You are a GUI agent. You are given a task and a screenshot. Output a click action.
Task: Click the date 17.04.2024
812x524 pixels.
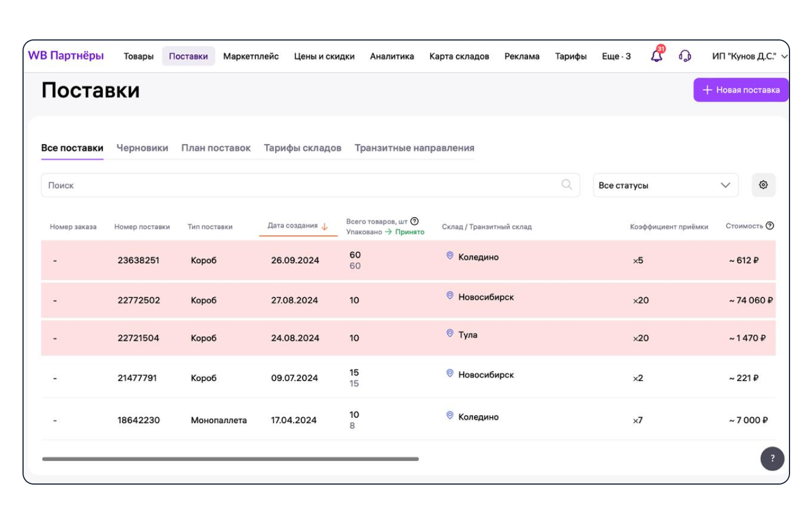(294, 420)
